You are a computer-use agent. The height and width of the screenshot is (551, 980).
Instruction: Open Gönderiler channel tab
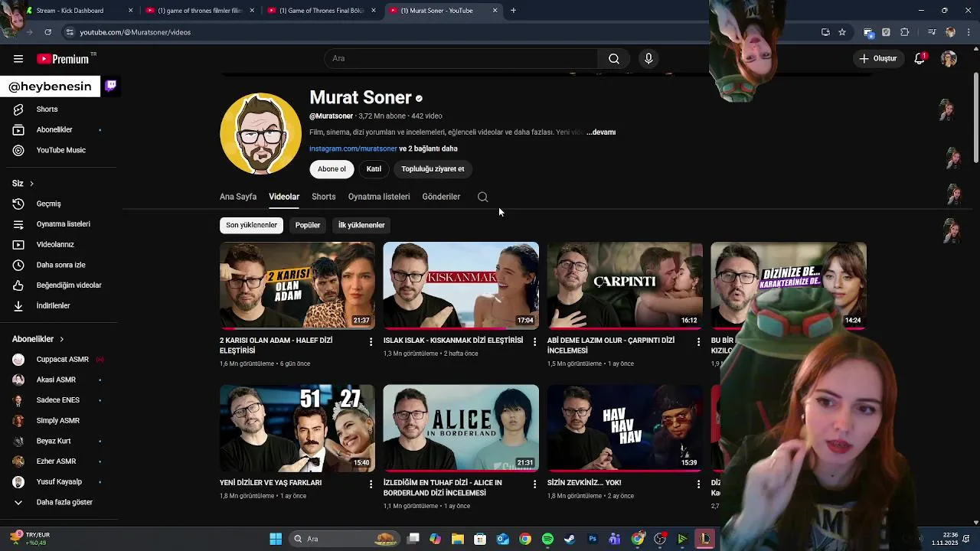[441, 197]
